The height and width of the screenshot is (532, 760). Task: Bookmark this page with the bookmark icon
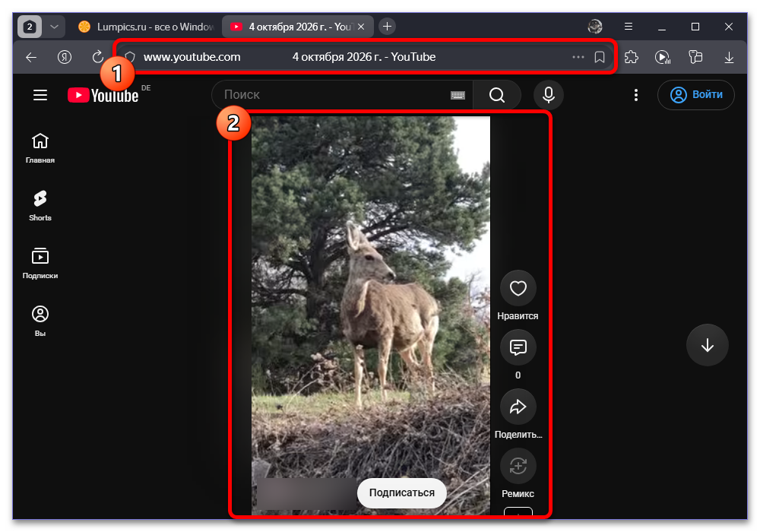pyautogui.click(x=600, y=57)
